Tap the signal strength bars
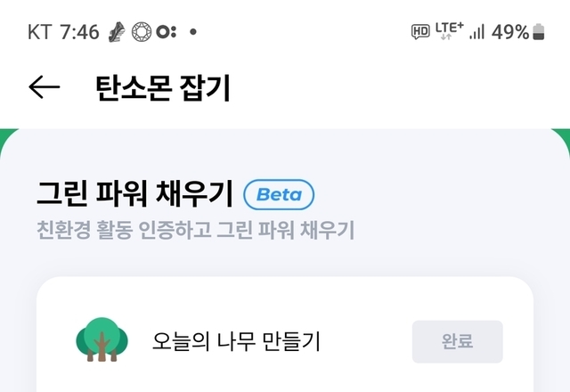Image resolution: width=570 pixels, height=392 pixels. 476,32
